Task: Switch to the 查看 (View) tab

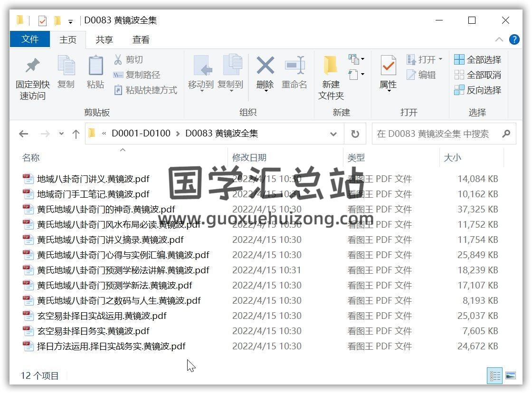Action: tap(141, 39)
